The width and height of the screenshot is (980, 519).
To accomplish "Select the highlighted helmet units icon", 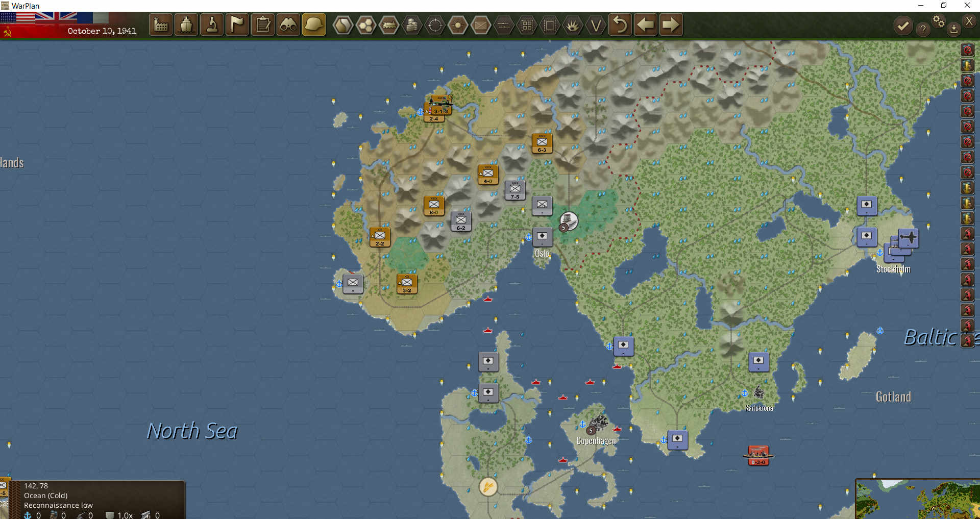I will [314, 25].
